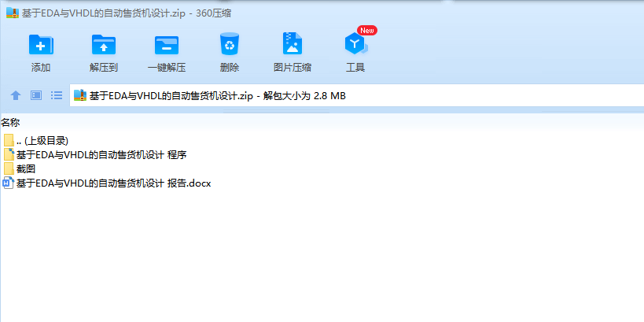Image resolution: width=644 pixels, height=322 pixels.
Task: Go up one level with the arrow
Action: tap(16, 95)
